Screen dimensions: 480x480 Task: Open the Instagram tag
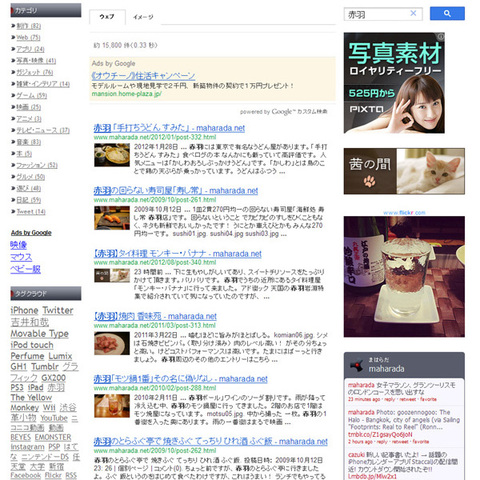coord(27,447)
